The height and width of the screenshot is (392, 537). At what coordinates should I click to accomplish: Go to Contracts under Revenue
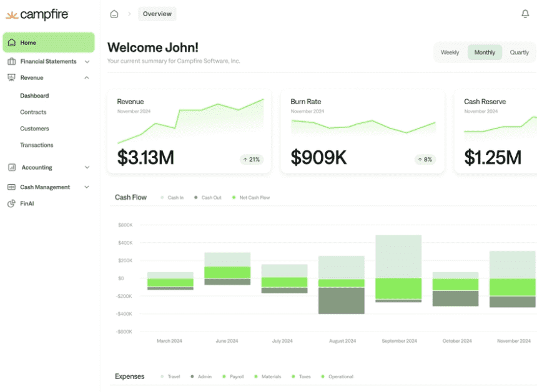point(33,112)
